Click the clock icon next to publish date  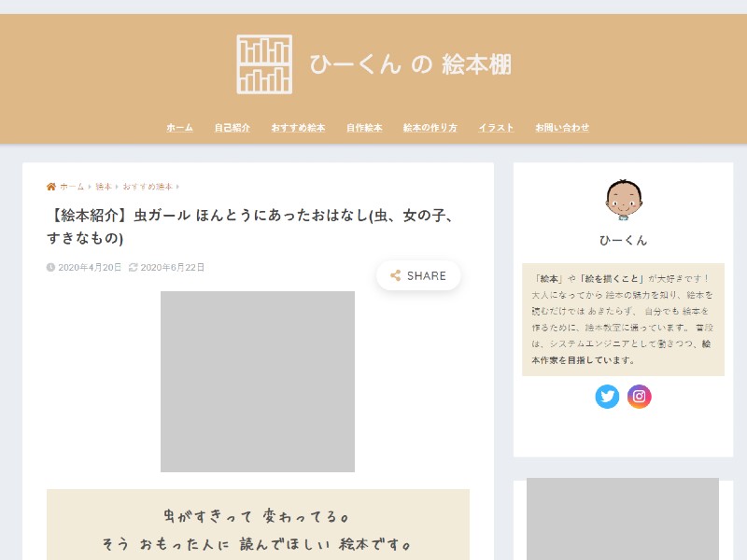(51, 266)
